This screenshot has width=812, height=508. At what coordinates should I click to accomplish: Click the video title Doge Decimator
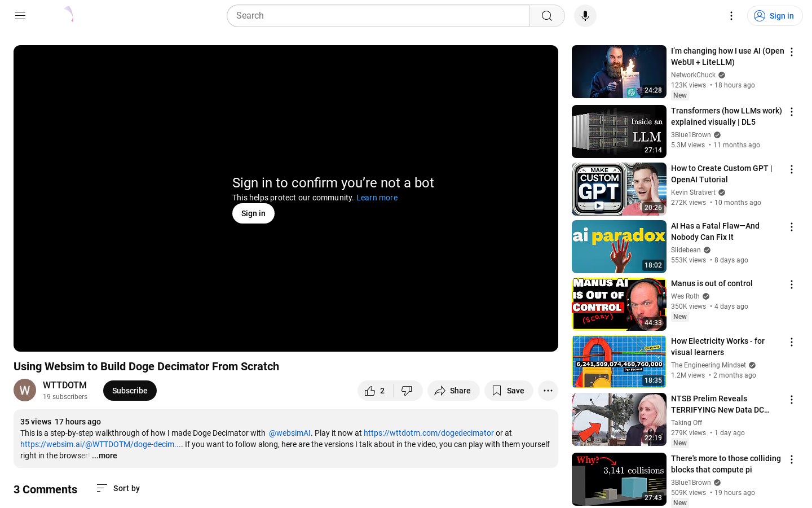coord(147,366)
